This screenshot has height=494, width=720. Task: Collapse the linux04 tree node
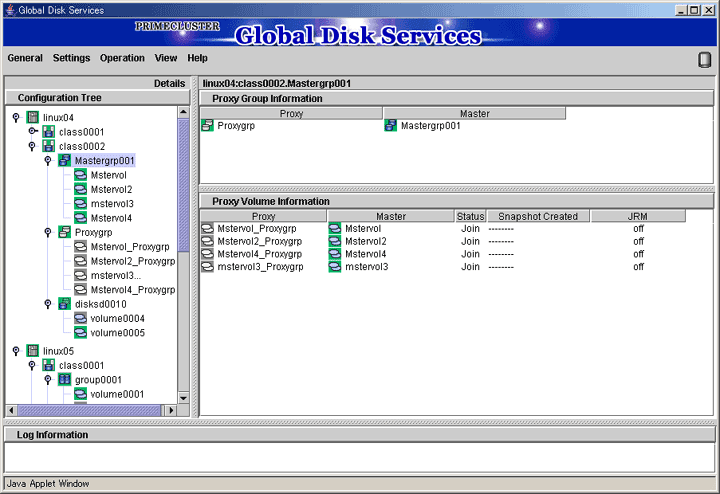pyautogui.click(x=16, y=118)
